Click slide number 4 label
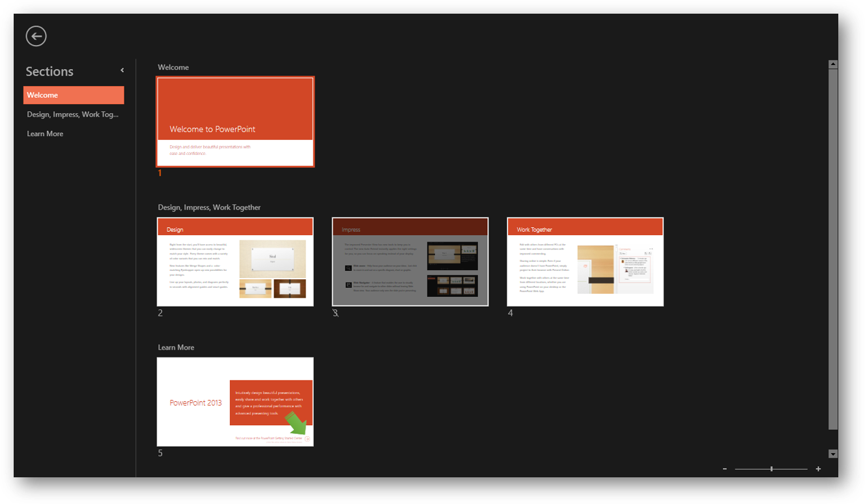Viewport: 865px width, 504px height. tap(511, 313)
